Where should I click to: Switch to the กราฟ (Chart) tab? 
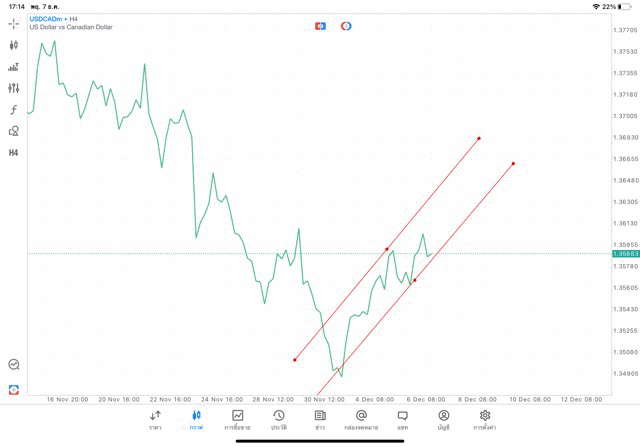point(196,420)
